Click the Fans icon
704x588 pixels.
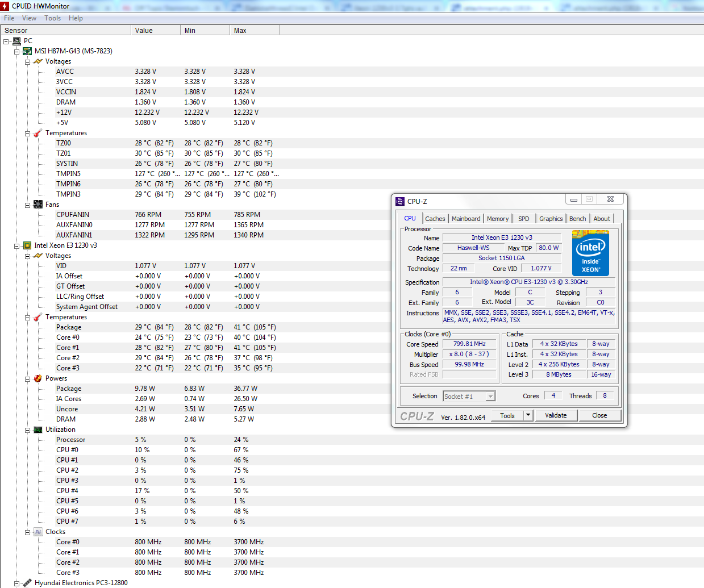click(38, 205)
